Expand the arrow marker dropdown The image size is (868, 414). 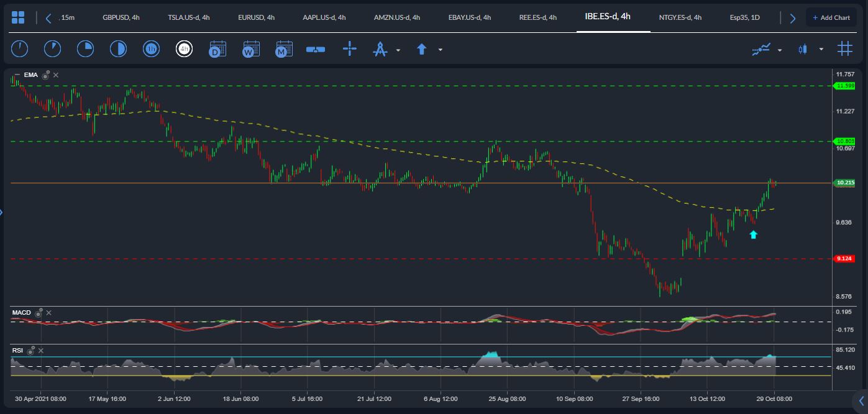tap(441, 50)
